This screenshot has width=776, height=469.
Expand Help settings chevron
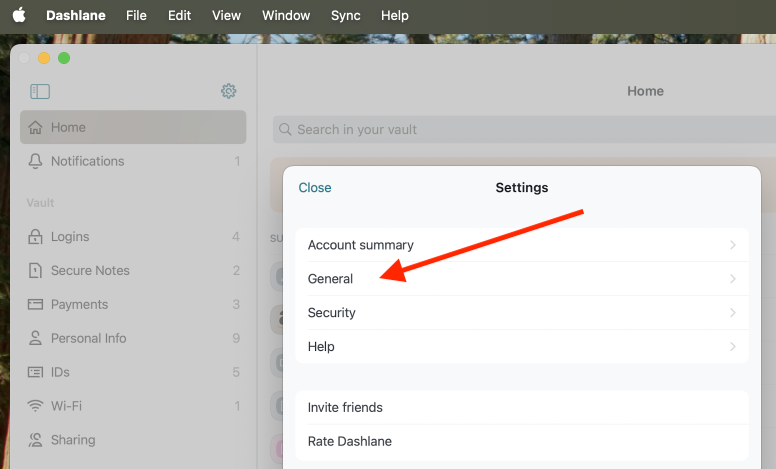point(733,346)
